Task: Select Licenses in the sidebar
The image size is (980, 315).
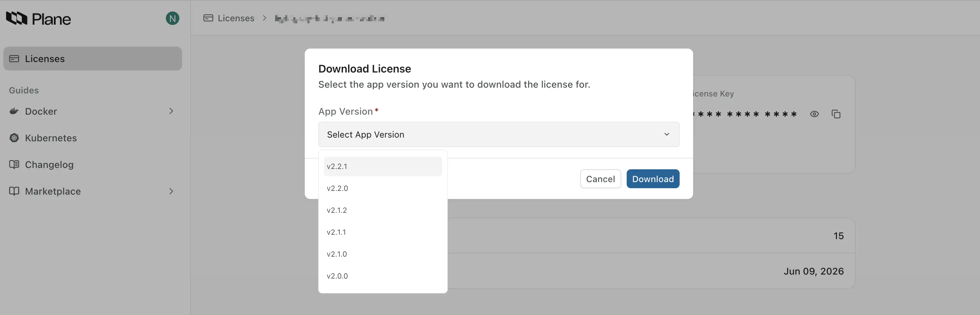Action: click(44, 59)
